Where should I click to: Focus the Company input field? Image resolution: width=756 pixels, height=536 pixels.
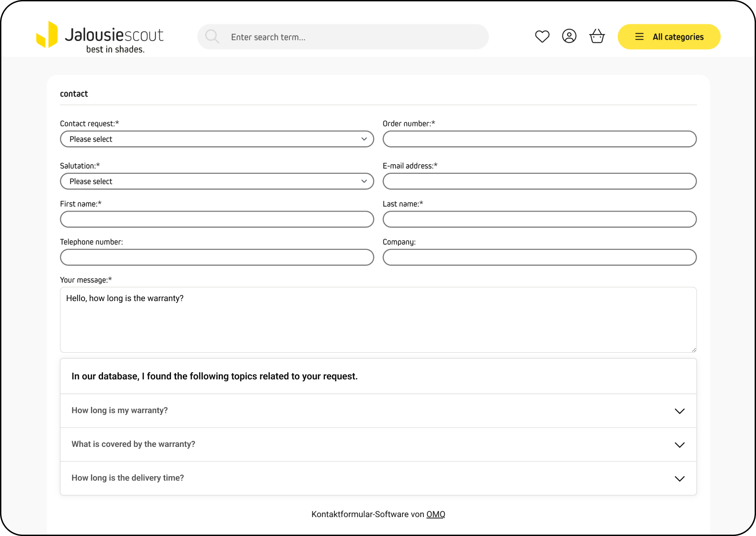tap(539, 257)
